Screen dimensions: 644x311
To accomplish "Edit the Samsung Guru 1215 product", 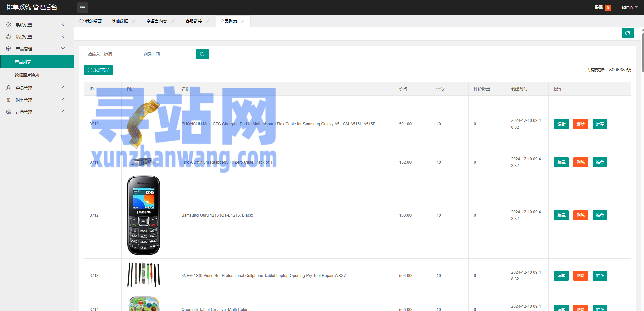I will pos(561,215).
